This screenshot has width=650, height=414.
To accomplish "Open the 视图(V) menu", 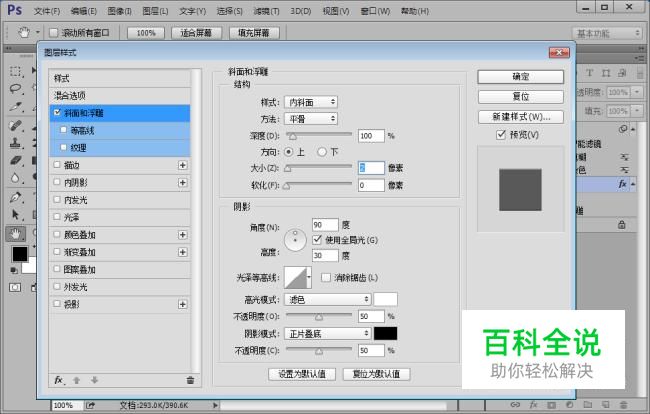I will (336, 11).
